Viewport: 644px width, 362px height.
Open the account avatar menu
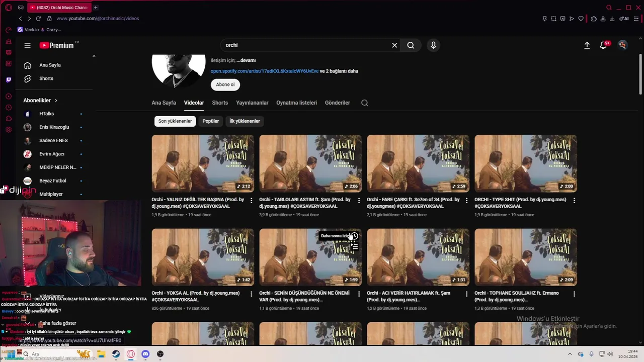coord(622,45)
